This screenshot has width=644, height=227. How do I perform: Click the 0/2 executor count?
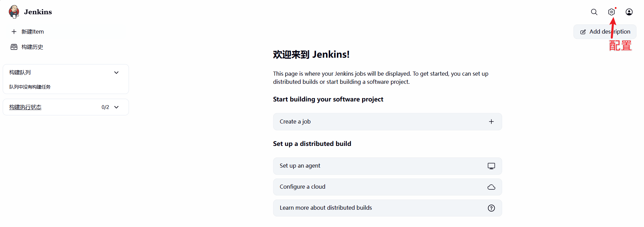coord(105,107)
